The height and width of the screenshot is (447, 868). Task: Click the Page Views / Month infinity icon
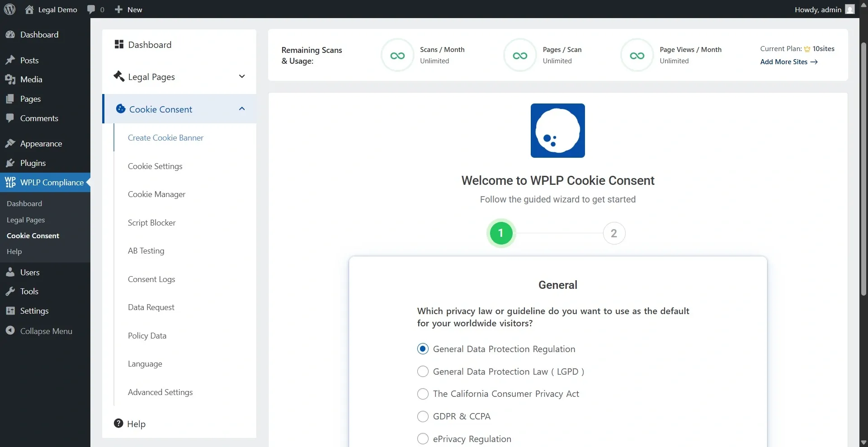pyautogui.click(x=637, y=56)
